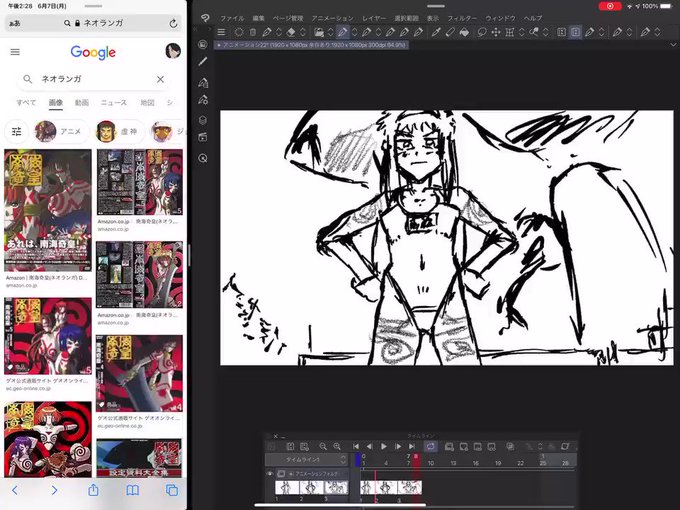Image resolution: width=680 pixels, height=510 pixels.
Task: Click new animation folder icon in timeline
Action: [449, 446]
